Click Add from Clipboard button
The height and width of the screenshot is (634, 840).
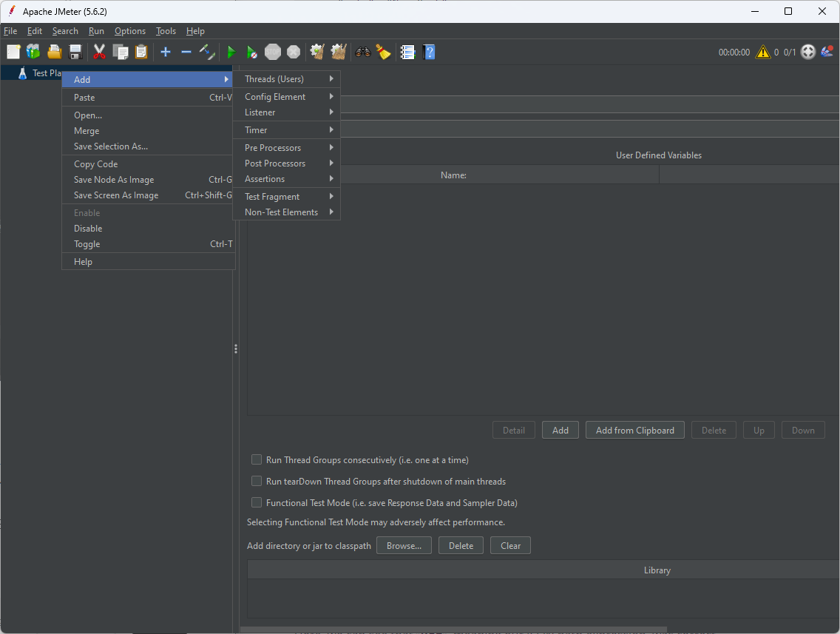(x=635, y=431)
